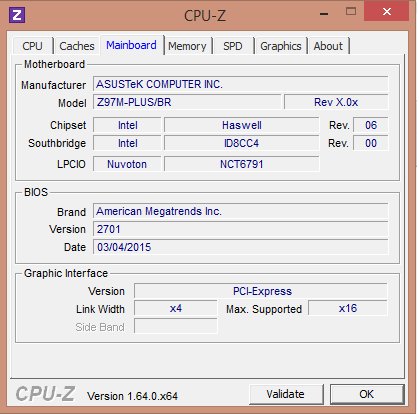Select the Mainboard tab
The width and height of the screenshot is (419, 414).
point(131,45)
